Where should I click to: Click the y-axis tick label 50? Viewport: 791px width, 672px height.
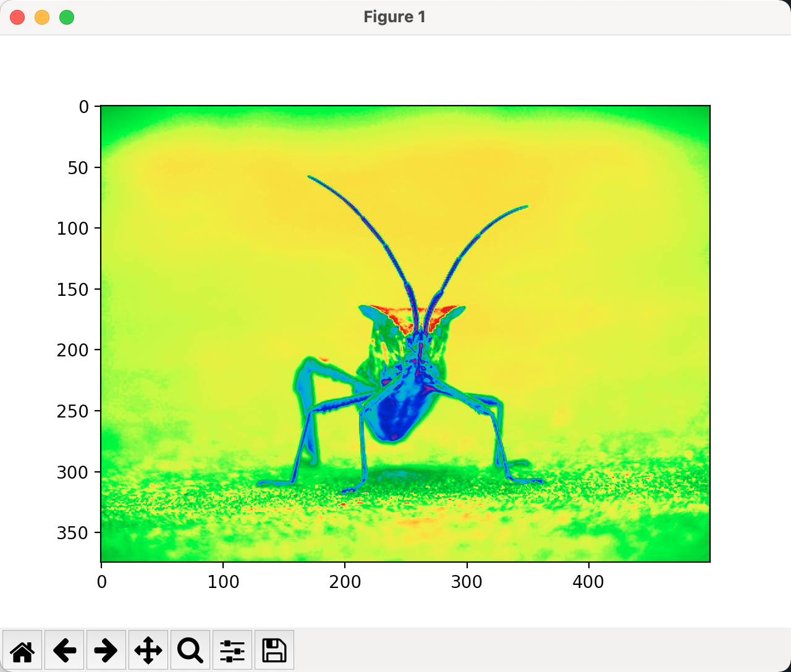coord(78,168)
